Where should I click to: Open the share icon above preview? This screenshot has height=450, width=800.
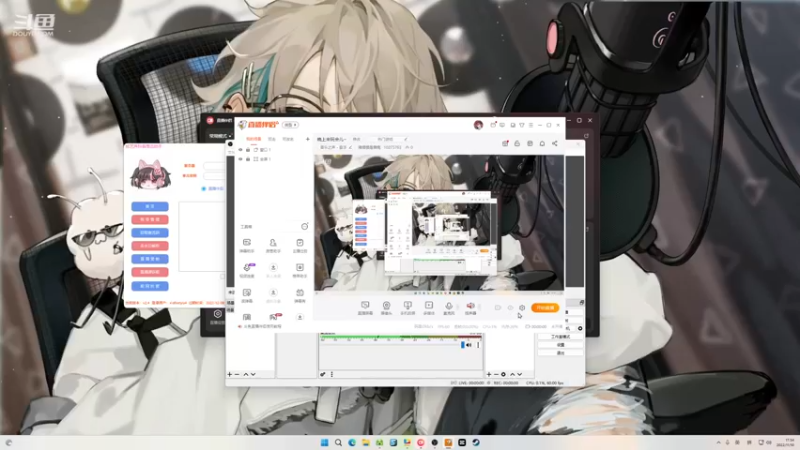point(555,143)
